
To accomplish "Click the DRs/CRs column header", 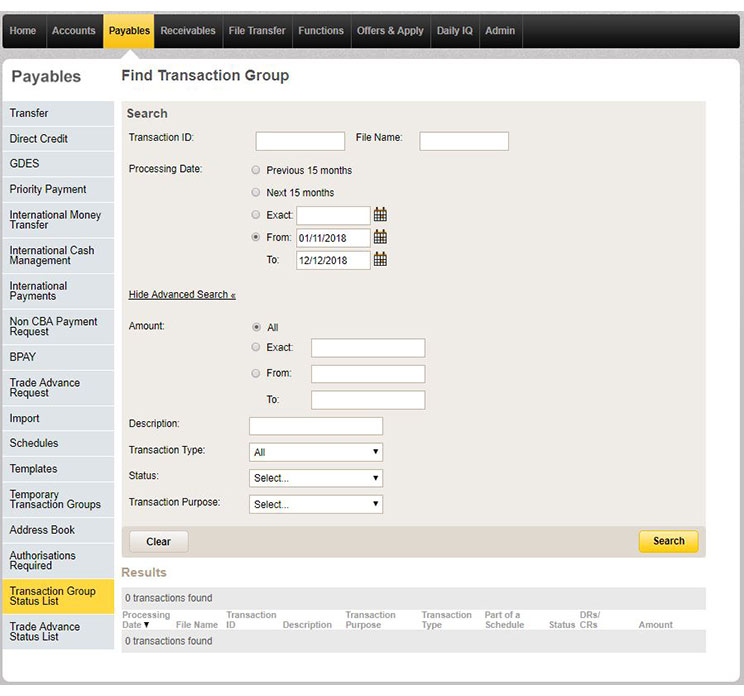I will point(589,620).
